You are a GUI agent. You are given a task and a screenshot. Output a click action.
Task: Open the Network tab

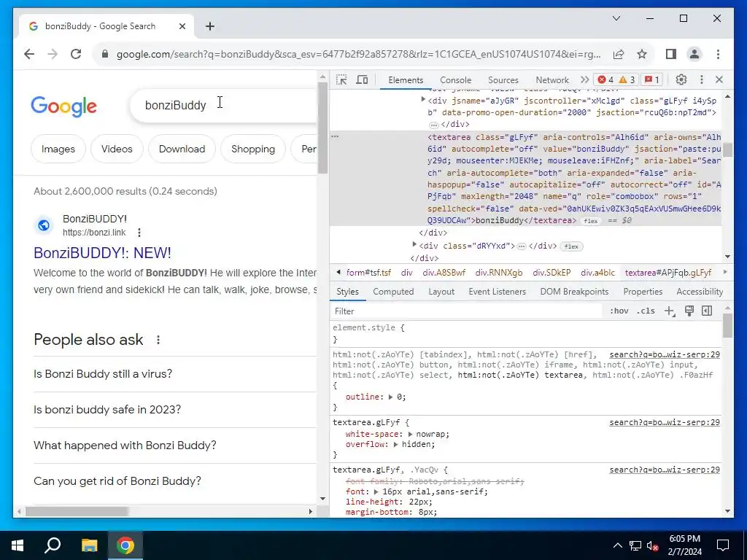point(551,80)
